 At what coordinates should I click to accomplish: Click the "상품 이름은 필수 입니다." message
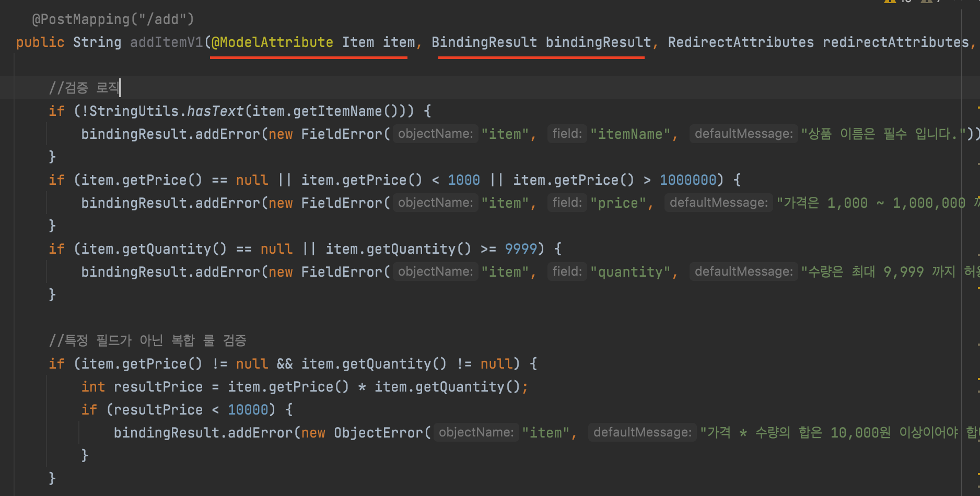click(x=883, y=134)
